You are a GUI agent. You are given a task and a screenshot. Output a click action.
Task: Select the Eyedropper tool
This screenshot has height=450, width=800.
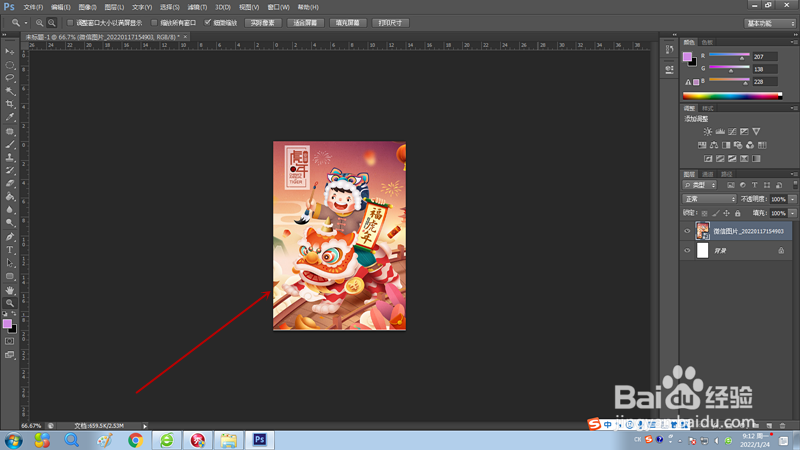coord(10,117)
